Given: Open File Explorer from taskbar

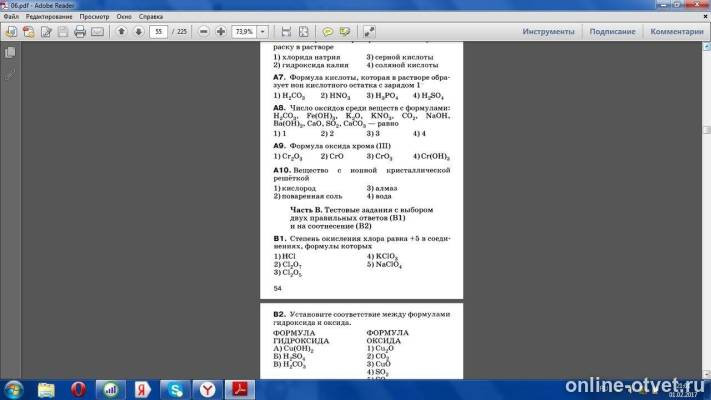Looking at the screenshot, I should [x=46, y=390].
